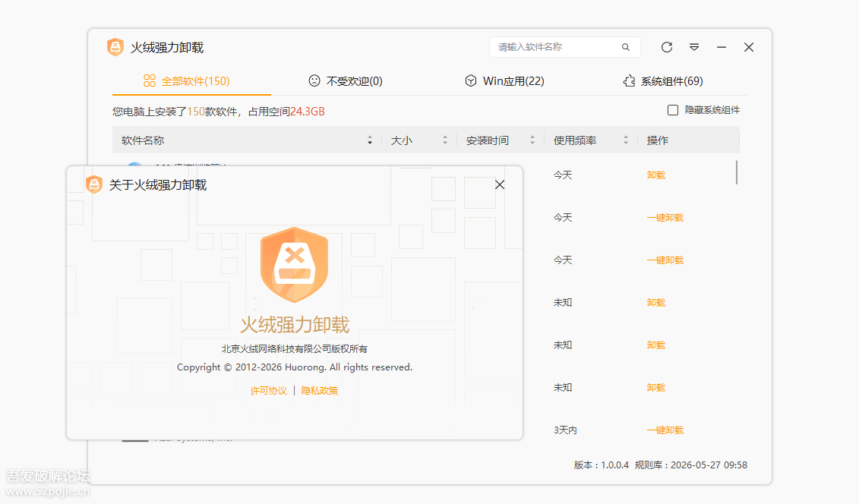Click the large shield logo in the about dialog
859x504 pixels.
pyautogui.click(x=295, y=265)
